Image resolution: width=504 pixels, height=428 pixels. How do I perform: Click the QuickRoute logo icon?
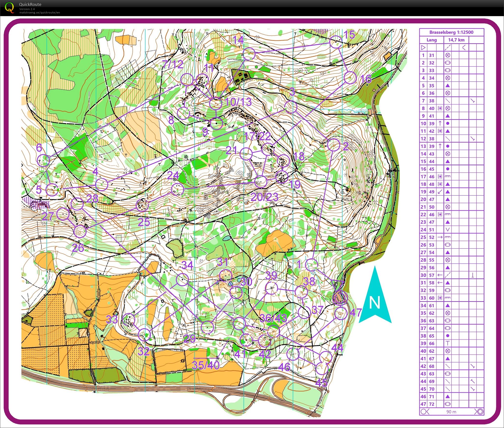tap(10, 7)
